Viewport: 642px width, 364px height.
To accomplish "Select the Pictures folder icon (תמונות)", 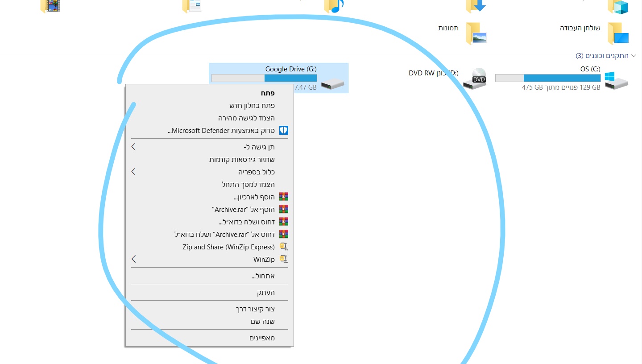I will (476, 33).
